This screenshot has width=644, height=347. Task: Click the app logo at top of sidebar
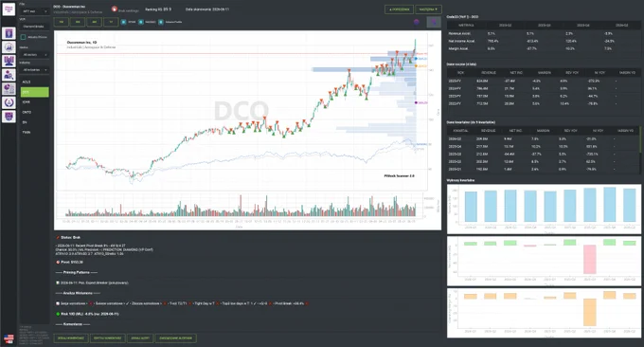click(x=9, y=9)
